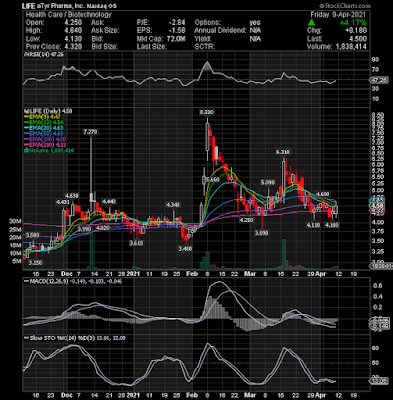
Task: Click the 4.110 price label
Action: click(313, 225)
